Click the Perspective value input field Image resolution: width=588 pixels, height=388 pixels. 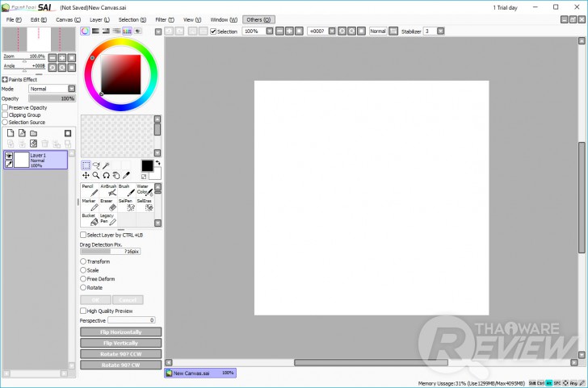point(131,320)
